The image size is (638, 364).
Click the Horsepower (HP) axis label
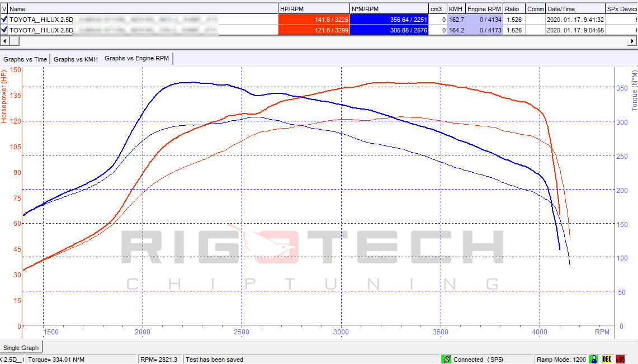coord(4,96)
